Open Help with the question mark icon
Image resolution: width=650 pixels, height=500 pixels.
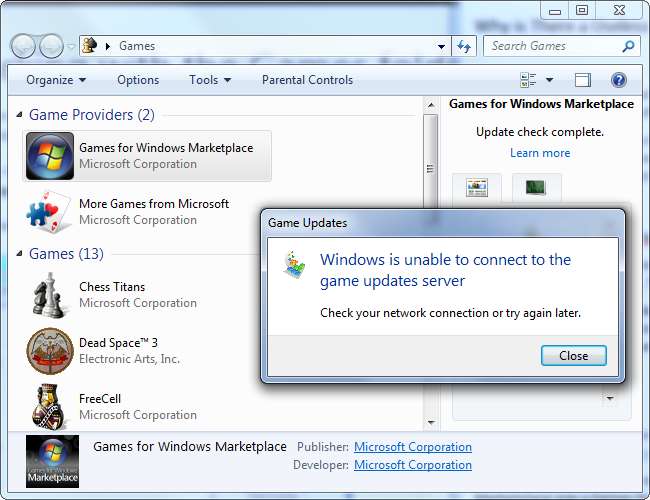[x=618, y=80]
